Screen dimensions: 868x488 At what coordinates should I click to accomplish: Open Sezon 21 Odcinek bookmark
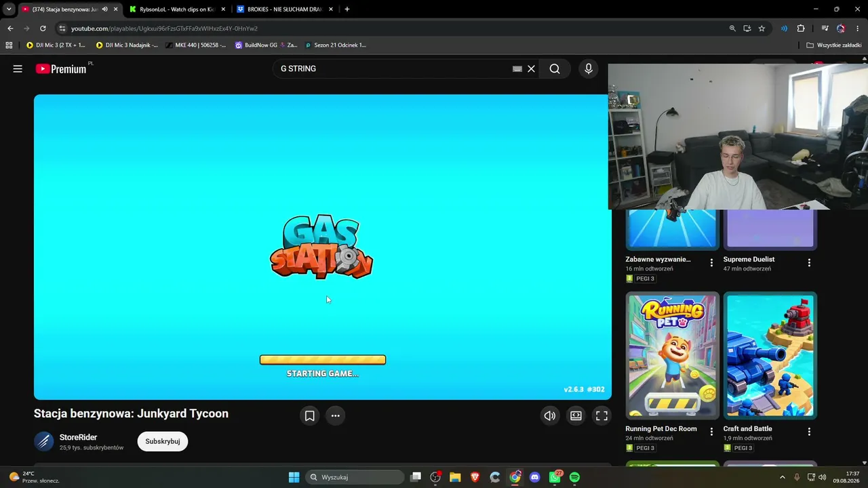click(335, 45)
